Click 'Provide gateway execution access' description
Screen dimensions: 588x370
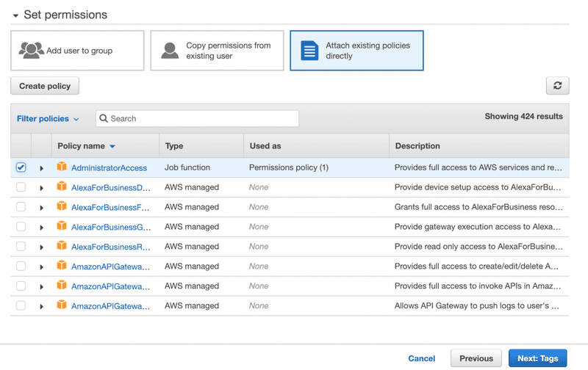click(x=477, y=227)
